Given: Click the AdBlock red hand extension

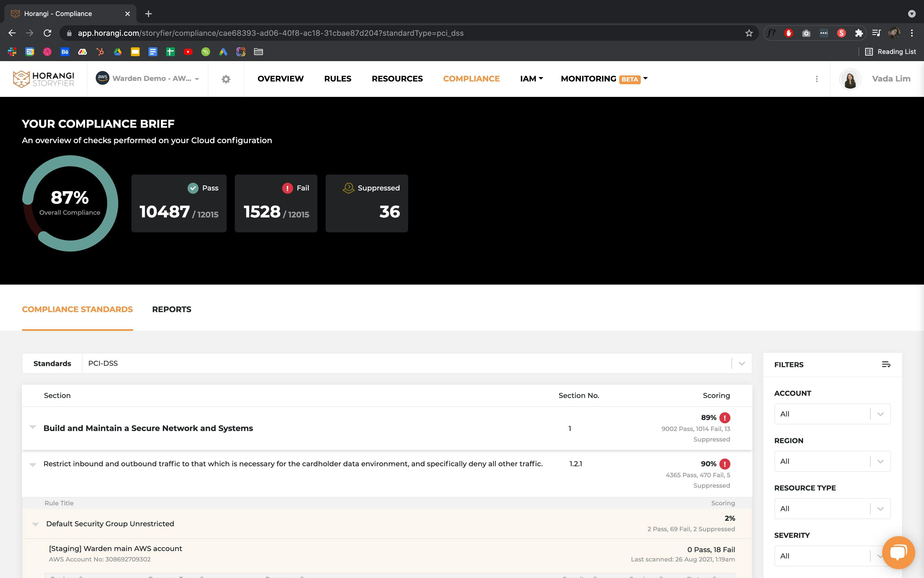Looking at the screenshot, I should coord(788,33).
